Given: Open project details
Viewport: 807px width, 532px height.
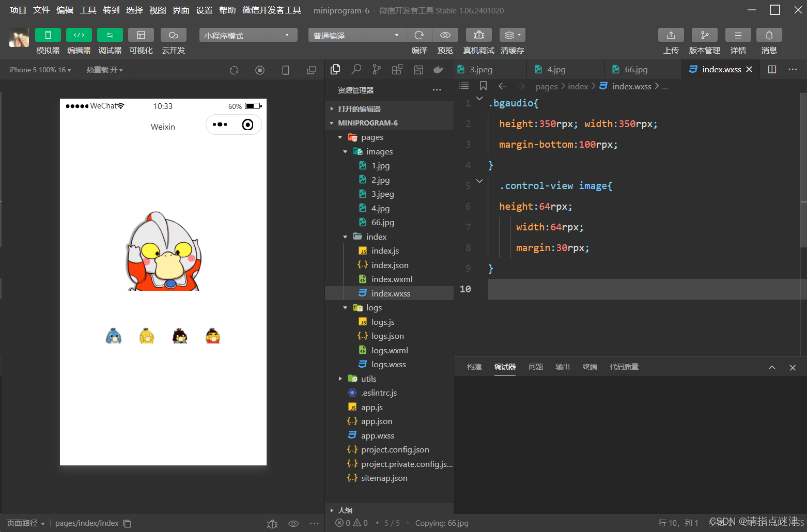Looking at the screenshot, I should tap(738, 35).
